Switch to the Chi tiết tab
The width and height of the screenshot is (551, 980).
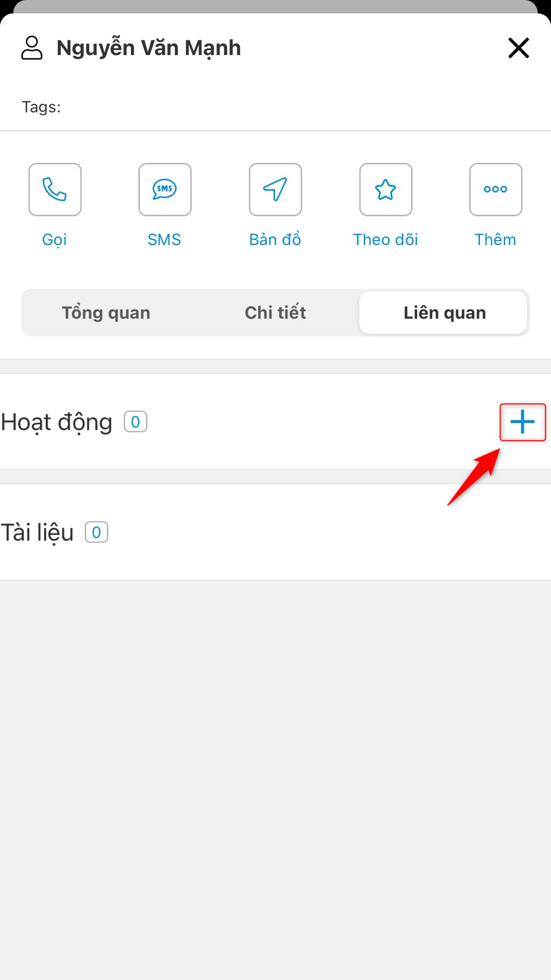[275, 312]
